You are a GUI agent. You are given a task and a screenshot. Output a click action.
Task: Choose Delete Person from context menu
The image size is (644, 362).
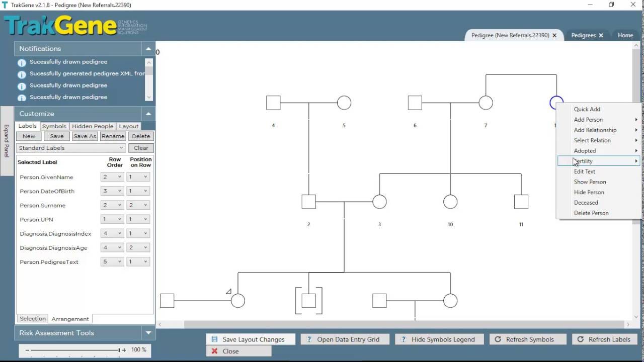coord(599,213)
